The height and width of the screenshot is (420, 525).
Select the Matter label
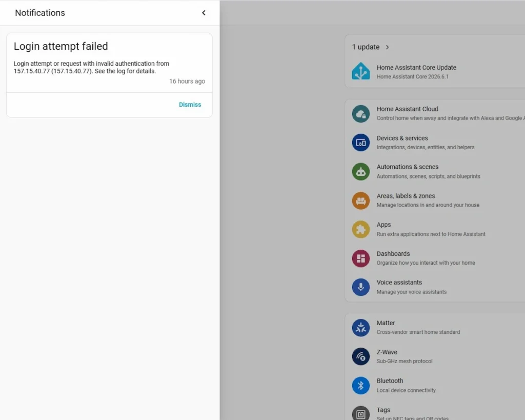pos(386,323)
